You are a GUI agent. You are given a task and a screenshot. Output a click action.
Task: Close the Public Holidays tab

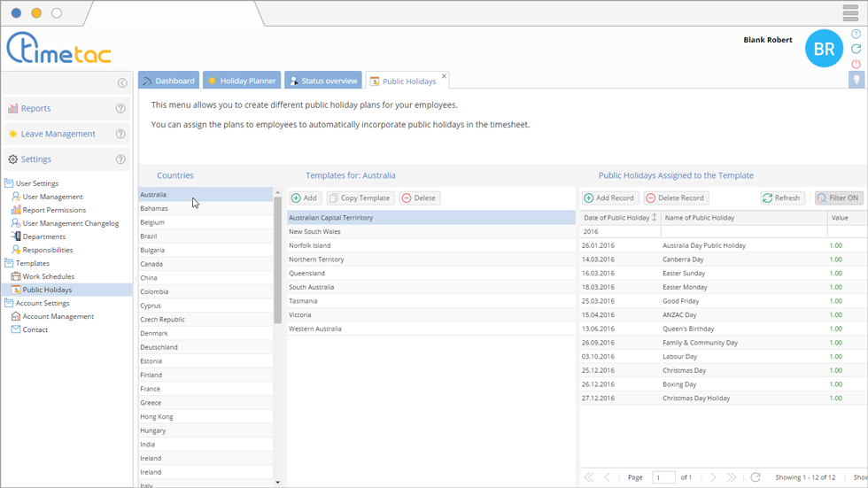click(x=445, y=76)
